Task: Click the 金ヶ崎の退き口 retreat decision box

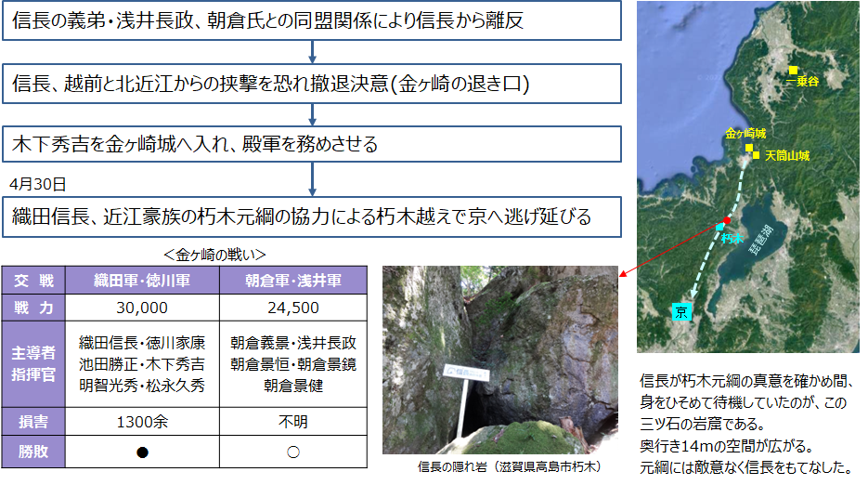Action: (x=312, y=84)
